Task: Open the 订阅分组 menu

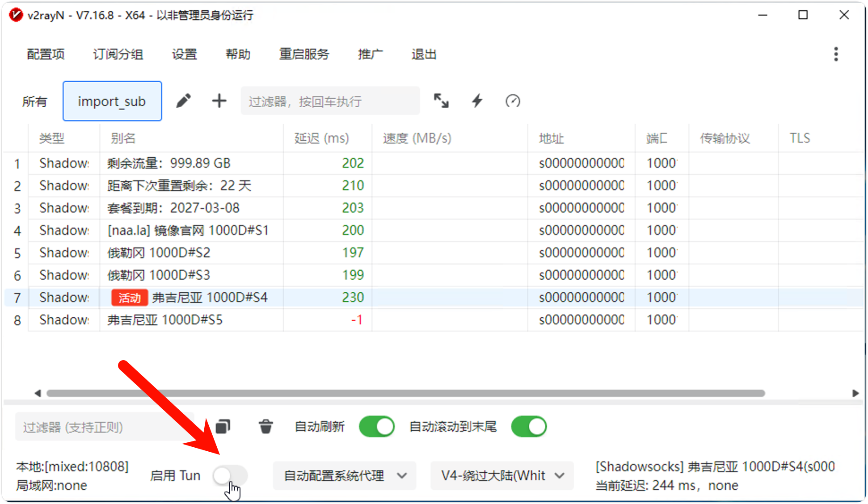Action: pos(118,54)
